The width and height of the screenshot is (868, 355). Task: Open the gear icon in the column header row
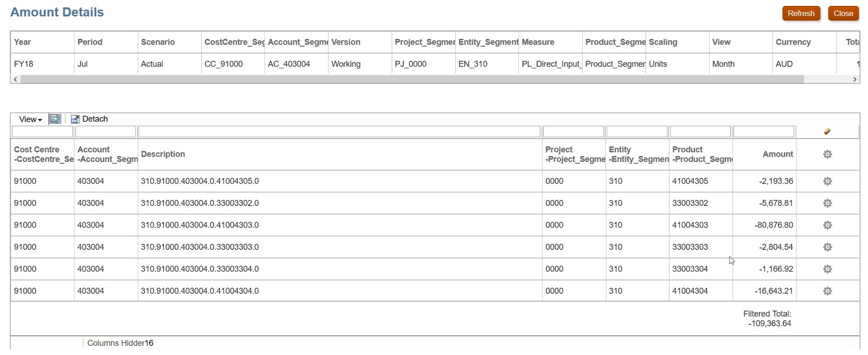(x=827, y=154)
